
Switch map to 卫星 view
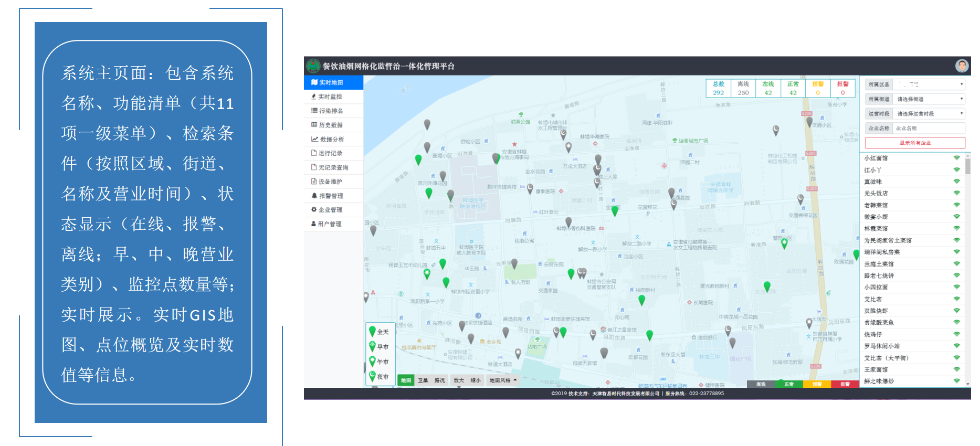pyautogui.click(x=423, y=380)
